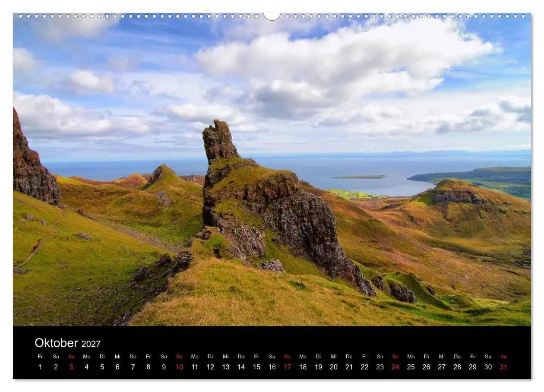
Task: Choose date 20 in the calendar row
Action: point(334,367)
